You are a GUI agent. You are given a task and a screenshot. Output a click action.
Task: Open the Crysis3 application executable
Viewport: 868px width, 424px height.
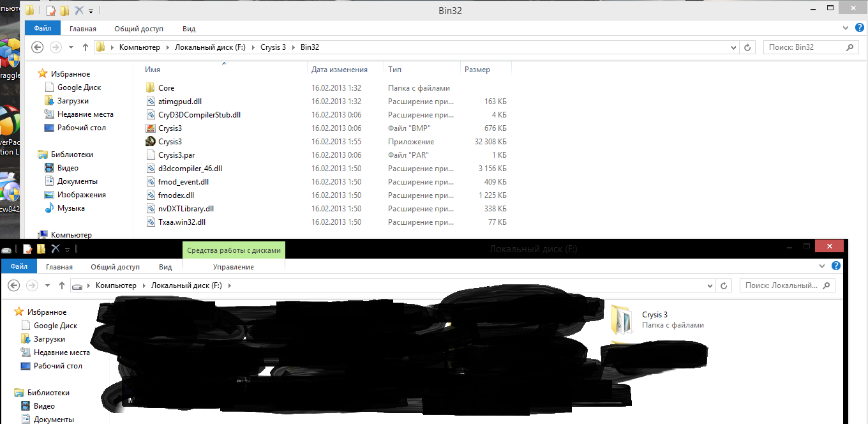[x=170, y=142]
